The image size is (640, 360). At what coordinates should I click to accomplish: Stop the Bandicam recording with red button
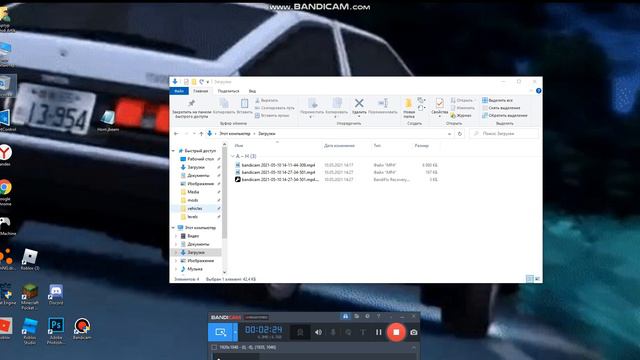396,332
